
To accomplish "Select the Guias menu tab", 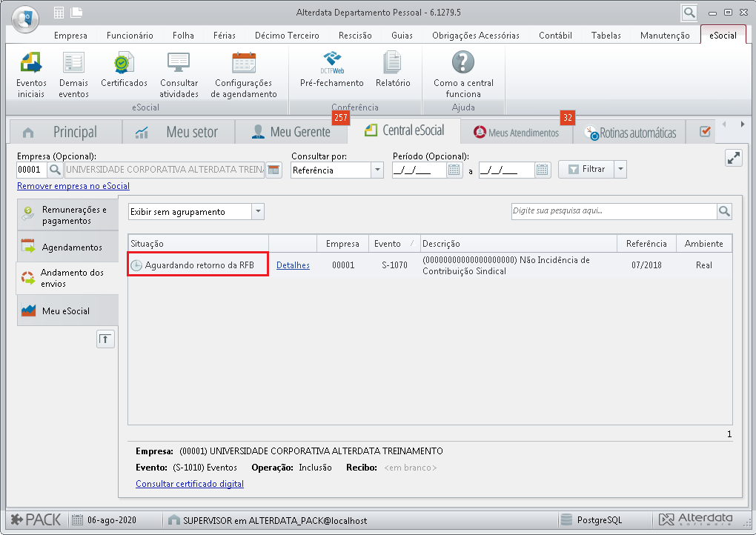I will [402, 35].
